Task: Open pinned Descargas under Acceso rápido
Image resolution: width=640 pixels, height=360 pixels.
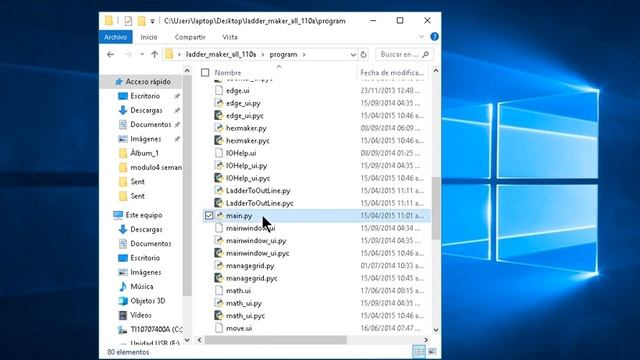Action: (146, 110)
